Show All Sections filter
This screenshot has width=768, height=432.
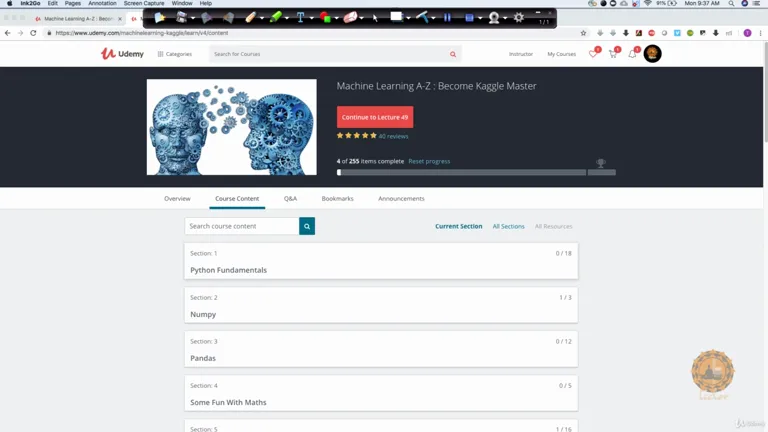tap(508, 226)
